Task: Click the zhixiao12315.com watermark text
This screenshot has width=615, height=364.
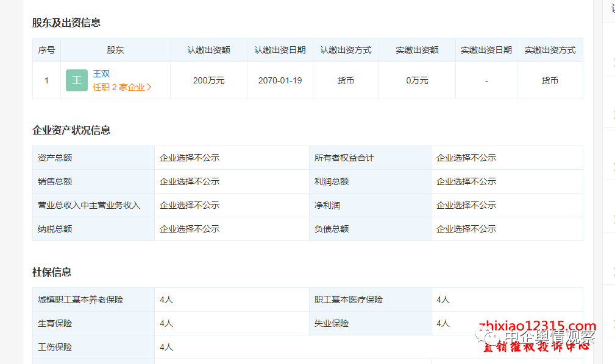Action: 537,326
